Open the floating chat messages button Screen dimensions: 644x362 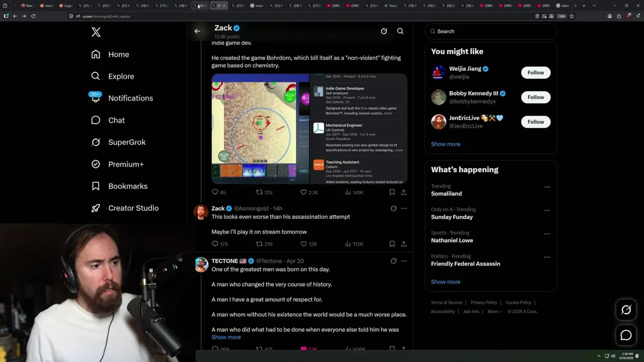click(x=626, y=335)
